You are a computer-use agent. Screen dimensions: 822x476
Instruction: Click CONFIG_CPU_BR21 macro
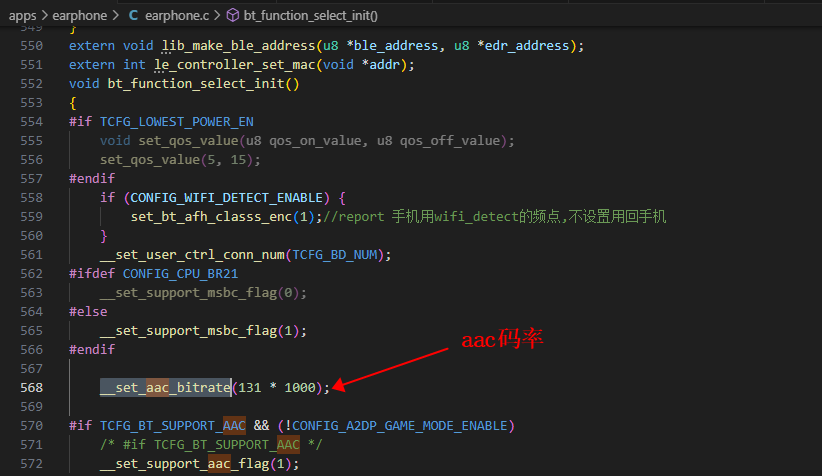[x=180, y=274]
